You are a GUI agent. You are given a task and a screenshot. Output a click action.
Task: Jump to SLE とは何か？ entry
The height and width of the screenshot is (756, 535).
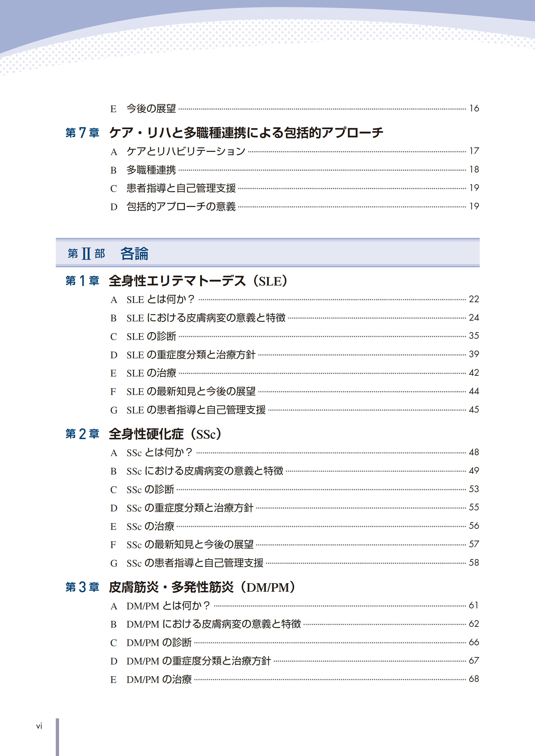pyautogui.click(x=160, y=299)
